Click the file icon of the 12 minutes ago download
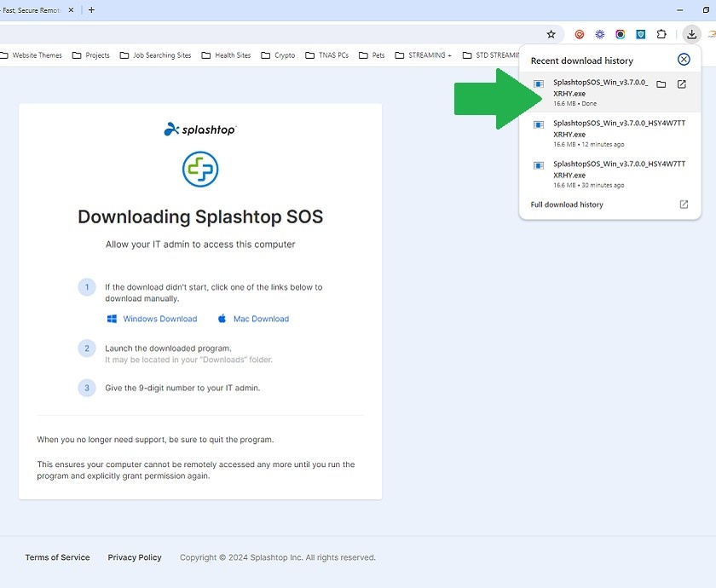Screen dimensions: 716x588 click(539, 124)
